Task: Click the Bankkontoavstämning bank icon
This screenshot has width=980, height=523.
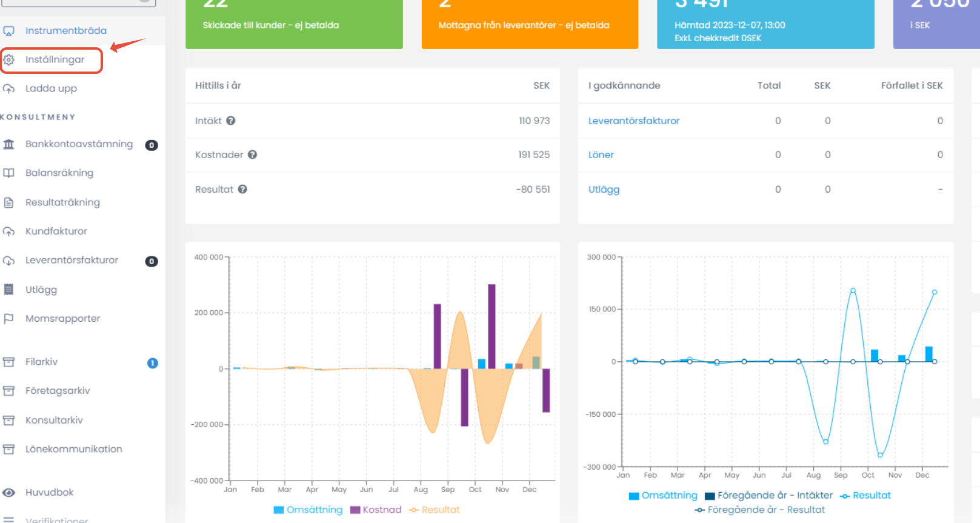Action: (8, 144)
